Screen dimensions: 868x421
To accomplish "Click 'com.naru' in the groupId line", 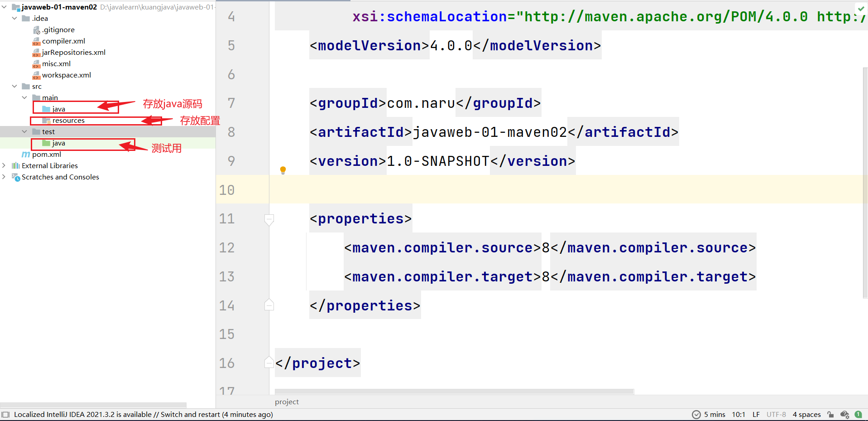I will point(421,103).
